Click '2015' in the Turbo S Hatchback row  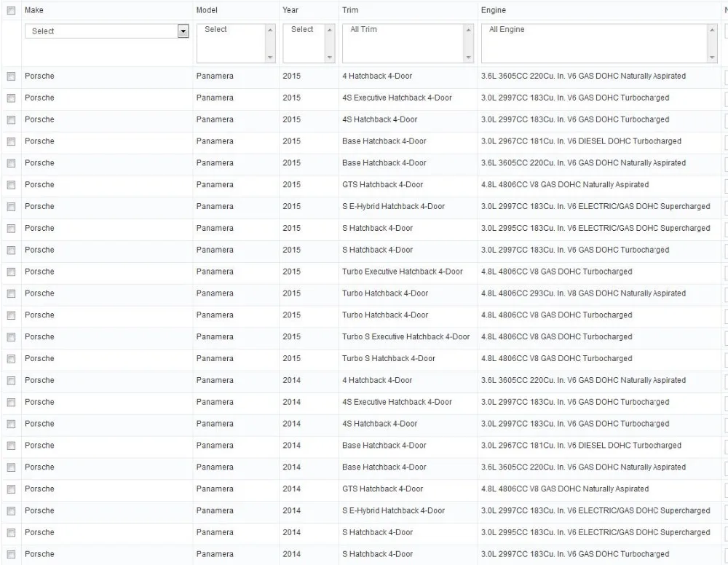[292, 359]
